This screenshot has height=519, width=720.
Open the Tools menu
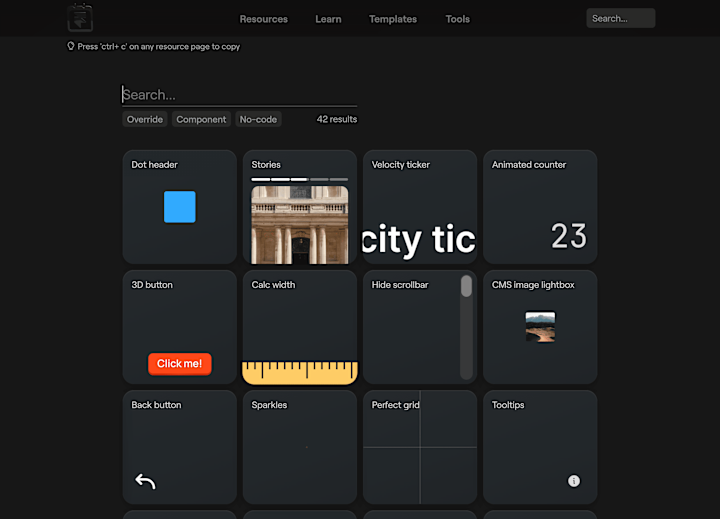(457, 19)
